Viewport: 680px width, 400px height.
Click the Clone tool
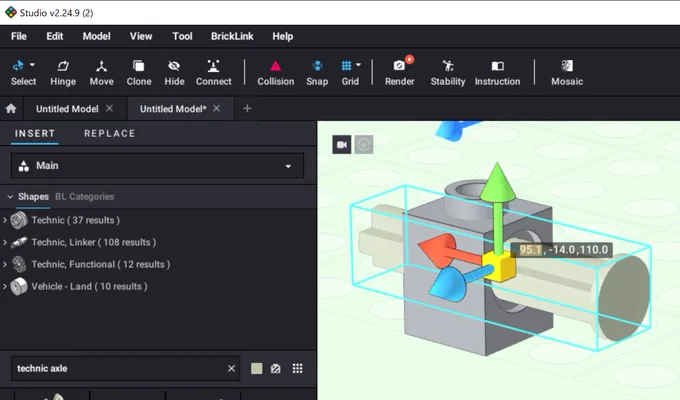pyautogui.click(x=139, y=73)
